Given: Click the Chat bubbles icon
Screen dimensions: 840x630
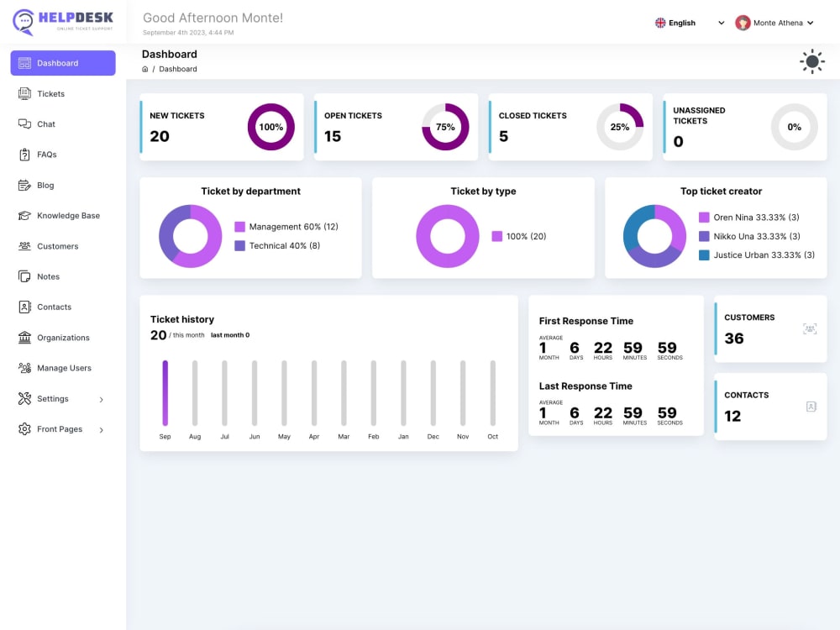Looking at the screenshot, I should [x=24, y=124].
